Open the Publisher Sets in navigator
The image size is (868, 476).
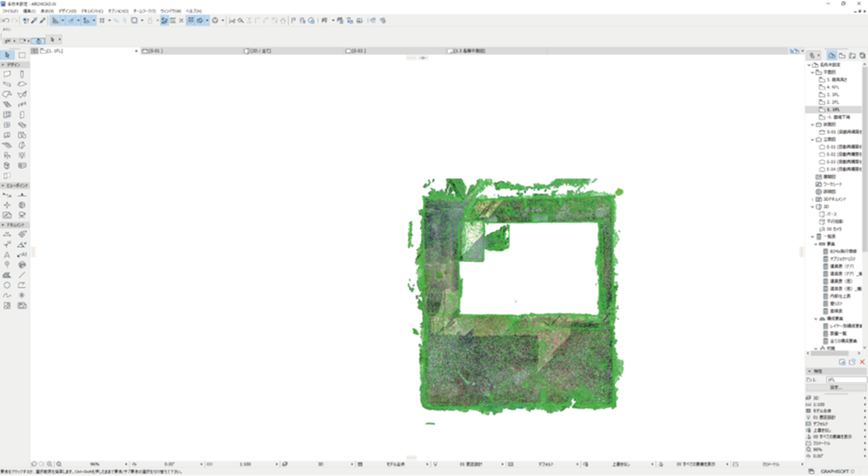click(863, 56)
